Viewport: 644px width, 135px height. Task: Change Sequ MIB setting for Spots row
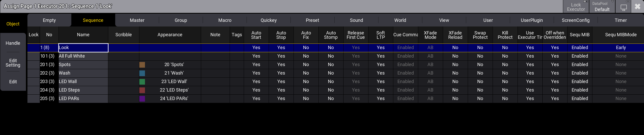580,65
